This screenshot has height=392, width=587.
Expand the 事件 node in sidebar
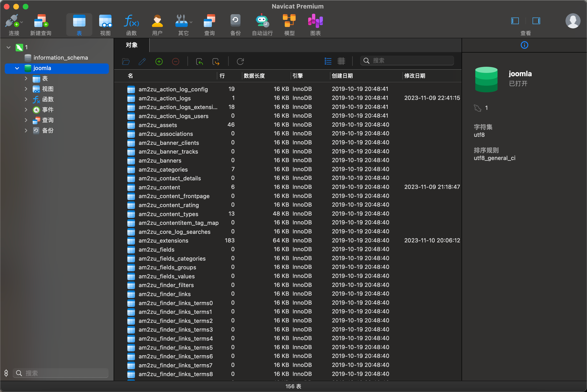[x=26, y=110]
